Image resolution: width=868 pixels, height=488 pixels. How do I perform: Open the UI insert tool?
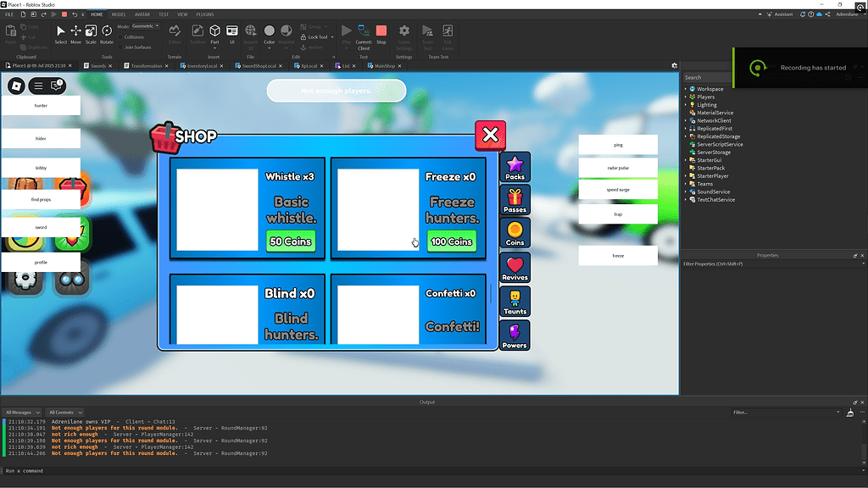tap(232, 34)
